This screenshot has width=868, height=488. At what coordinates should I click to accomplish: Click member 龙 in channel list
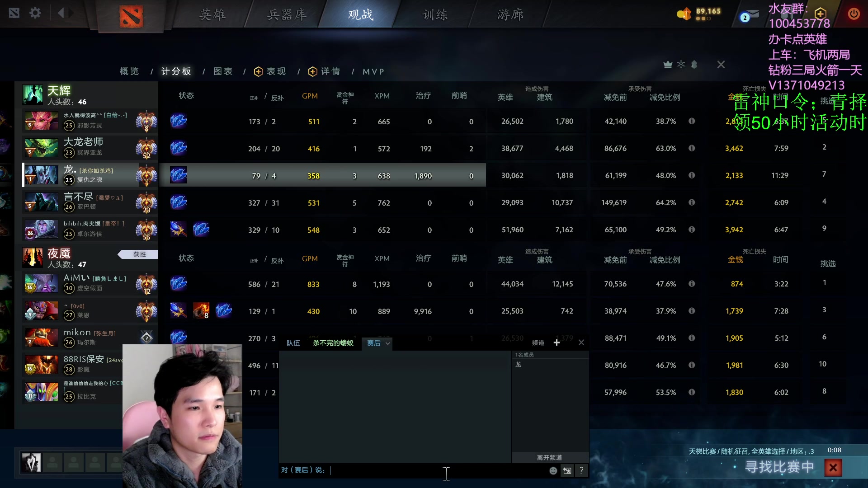click(x=519, y=364)
